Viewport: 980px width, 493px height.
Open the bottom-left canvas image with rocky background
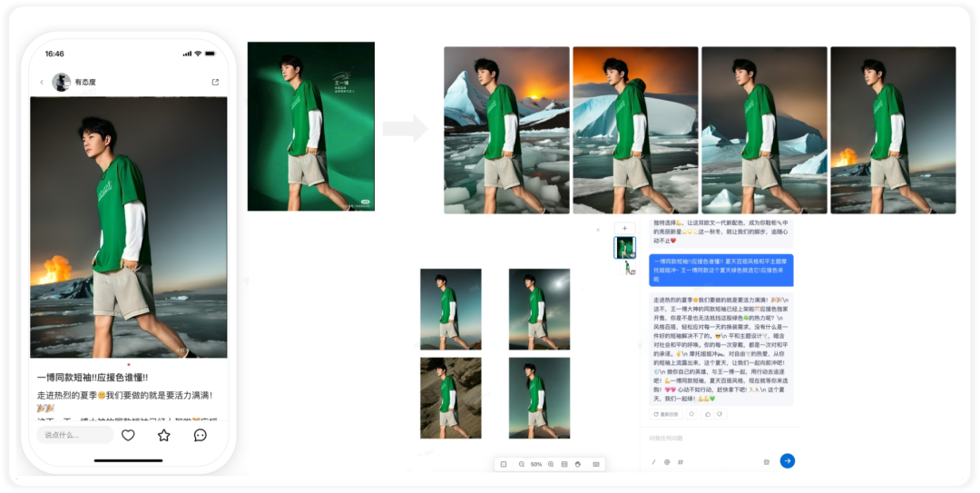tap(451, 398)
